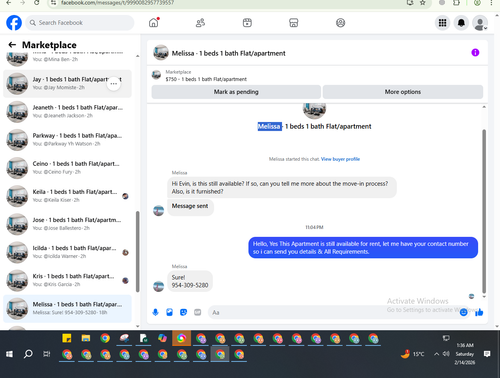Open the Facebook logo home link
The width and height of the screenshot is (500, 378).
point(14,23)
